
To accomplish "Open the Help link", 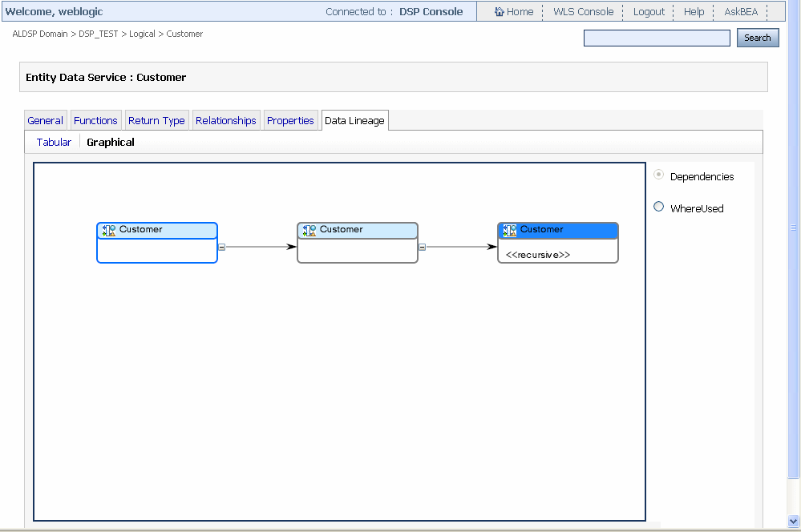I will [x=694, y=11].
